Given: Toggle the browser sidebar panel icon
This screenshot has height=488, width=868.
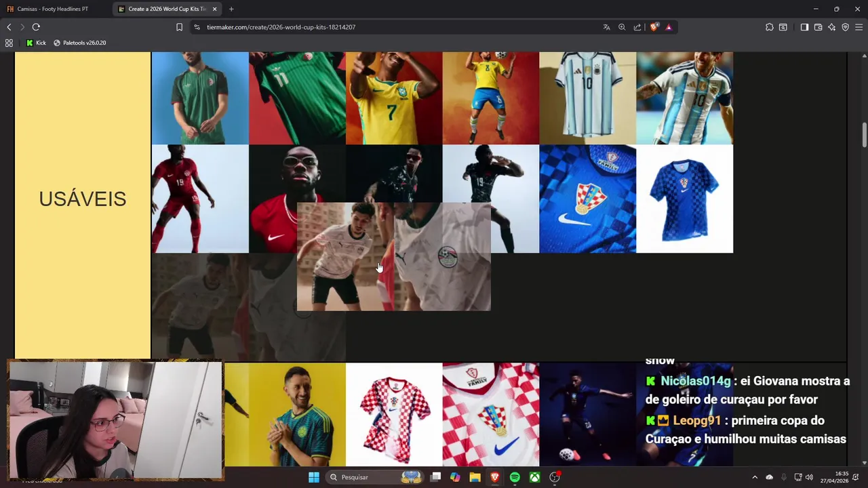Looking at the screenshot, I should tap(804, 27).
